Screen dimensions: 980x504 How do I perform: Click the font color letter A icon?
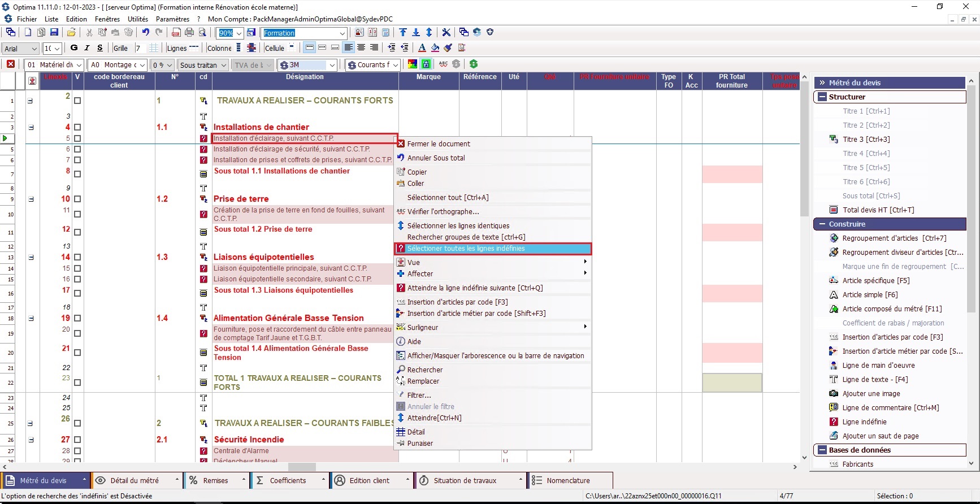click(422, 48)
